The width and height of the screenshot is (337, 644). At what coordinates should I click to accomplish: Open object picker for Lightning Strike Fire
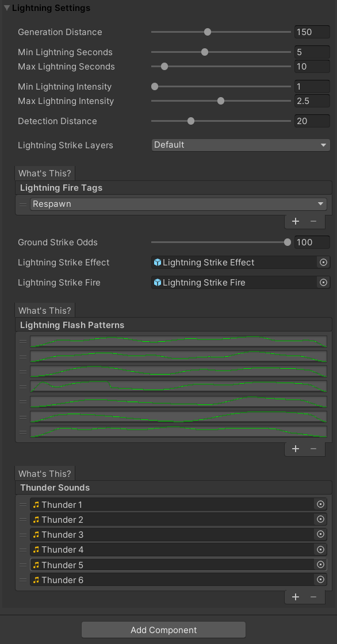(322, 282)
